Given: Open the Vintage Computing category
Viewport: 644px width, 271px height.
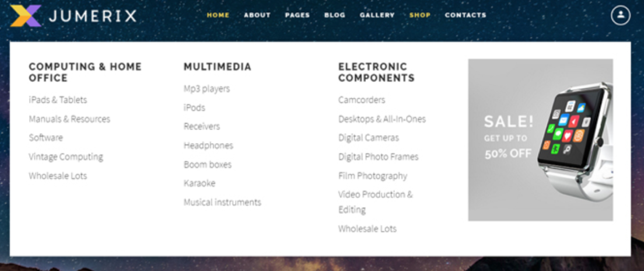Looking at the screenshot, I should (x=66, y=157).
